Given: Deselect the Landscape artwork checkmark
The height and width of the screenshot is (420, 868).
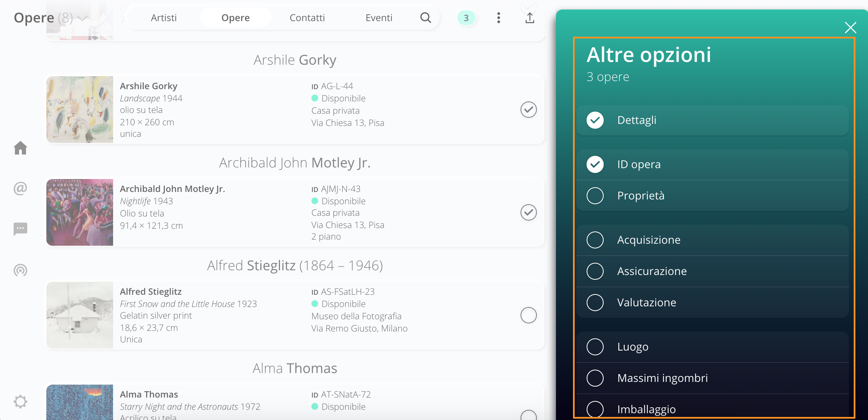Looking at the screenshot, I should click(x=528, y=110).
